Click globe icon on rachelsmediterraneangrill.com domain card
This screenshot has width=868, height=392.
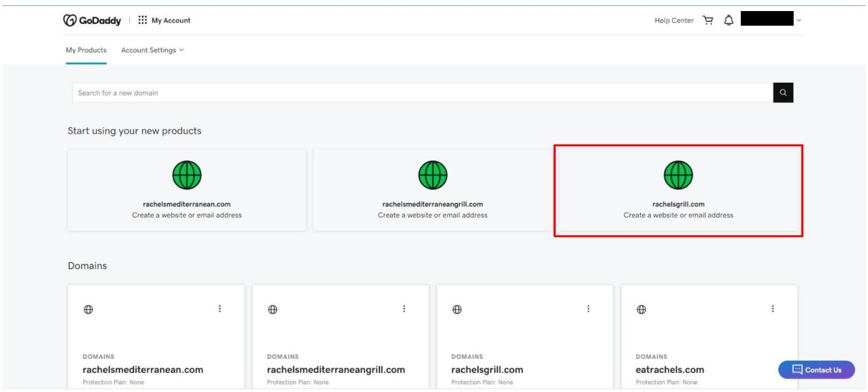(272, 309)
